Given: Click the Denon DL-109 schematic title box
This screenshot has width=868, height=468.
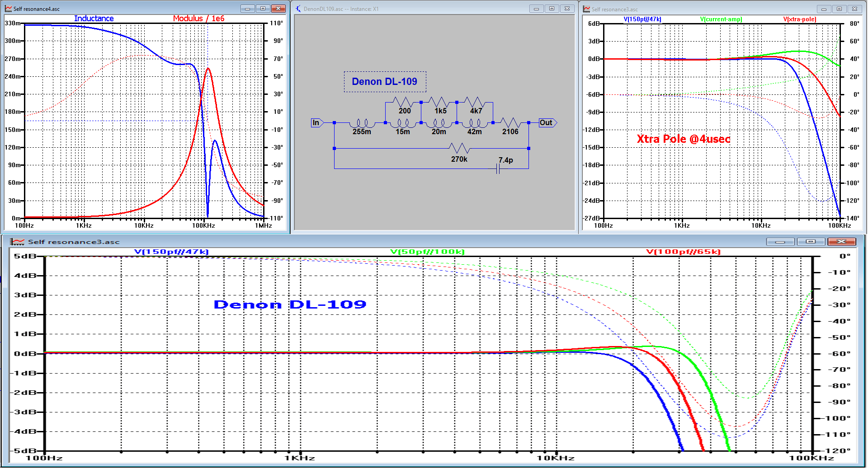Looking at the screenshot, I should coord(385,82).
